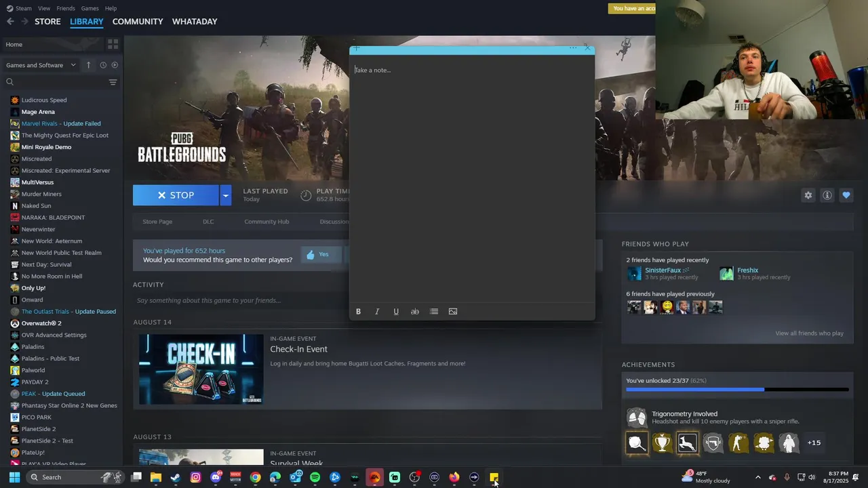
Task: Open Google Chrome from the taskbar
Action: (255, 477)
